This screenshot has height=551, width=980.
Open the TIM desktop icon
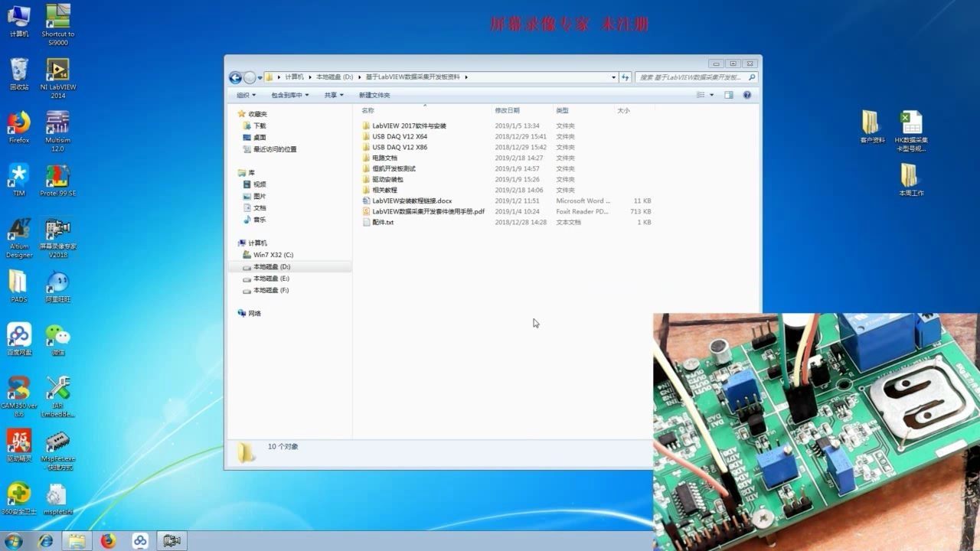click(19, 181)
